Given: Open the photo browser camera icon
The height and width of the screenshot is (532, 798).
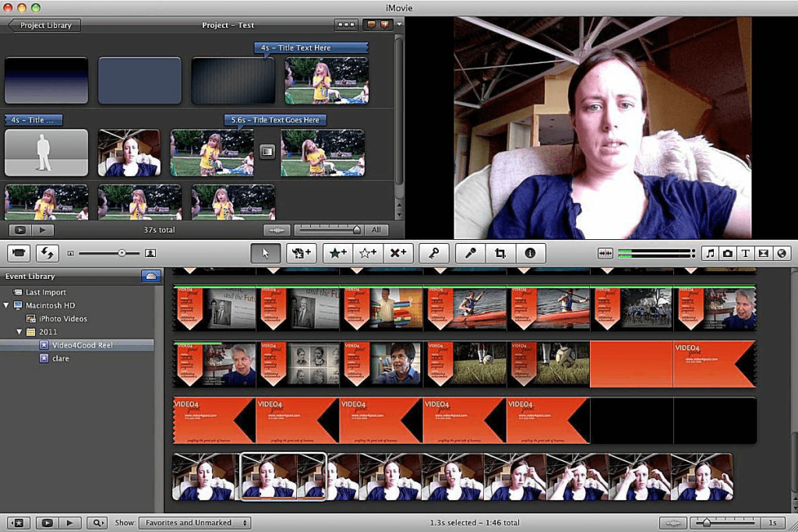Looking at the screenshot, I should coord(728,253).
